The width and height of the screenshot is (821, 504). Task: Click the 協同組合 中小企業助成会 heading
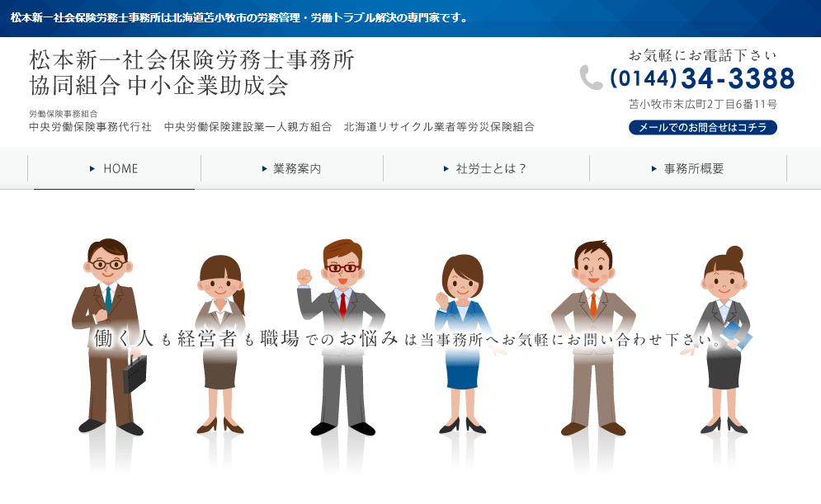[x=158, y=85]
